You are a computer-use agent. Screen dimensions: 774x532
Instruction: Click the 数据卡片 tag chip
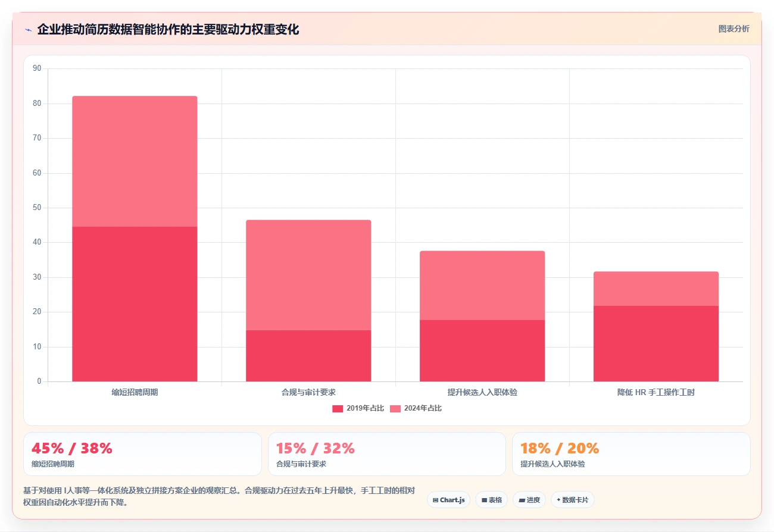572,500
